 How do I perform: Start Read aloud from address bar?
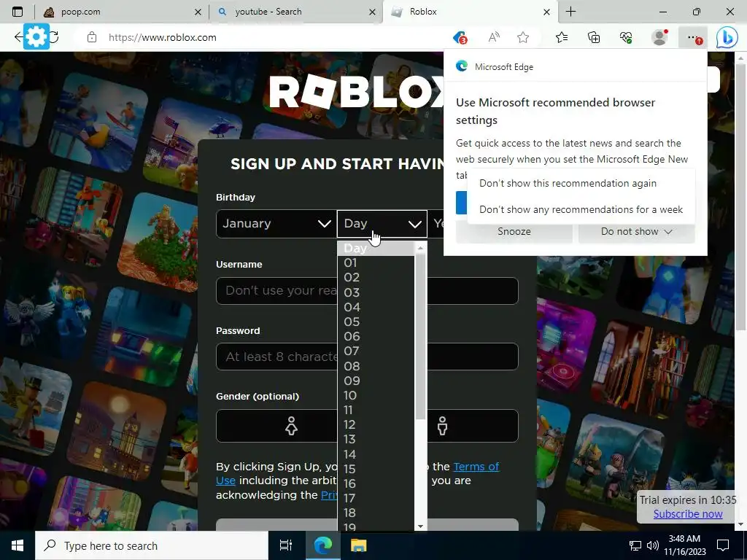494,37
